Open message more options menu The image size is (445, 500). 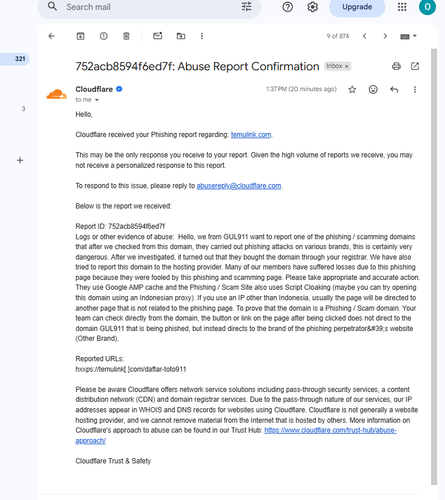point(415,89)
